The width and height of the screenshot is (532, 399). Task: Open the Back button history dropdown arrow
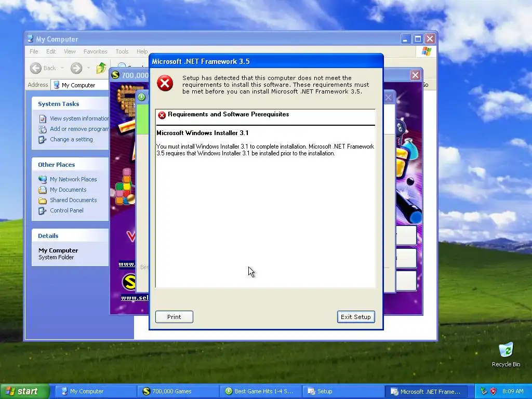62,68
